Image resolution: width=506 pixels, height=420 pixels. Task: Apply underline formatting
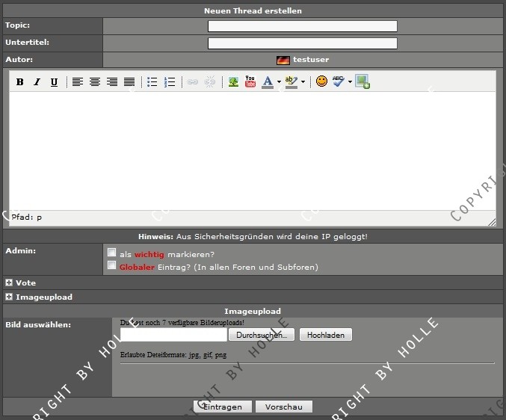click(54, 82)
